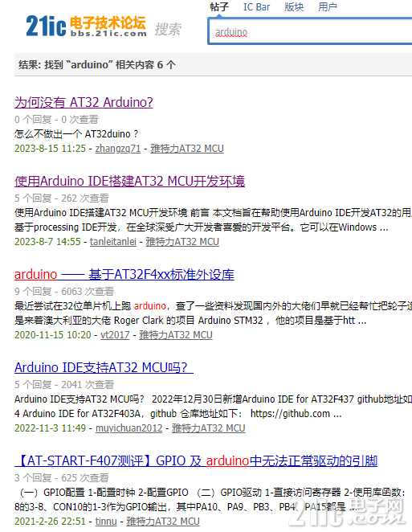
Task: Open 雅特力AT32 MCU board under zhangzq71 post
Action: point(187,149)
